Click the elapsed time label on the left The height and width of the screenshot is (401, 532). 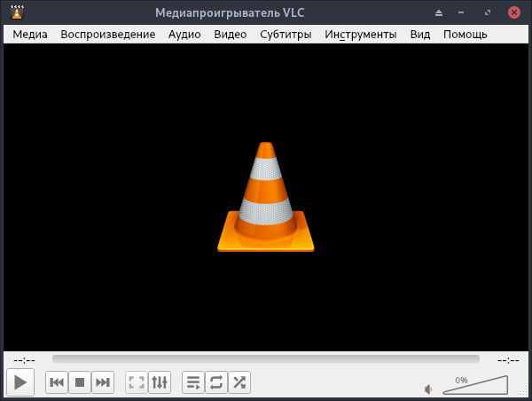(x=24, y=360)
